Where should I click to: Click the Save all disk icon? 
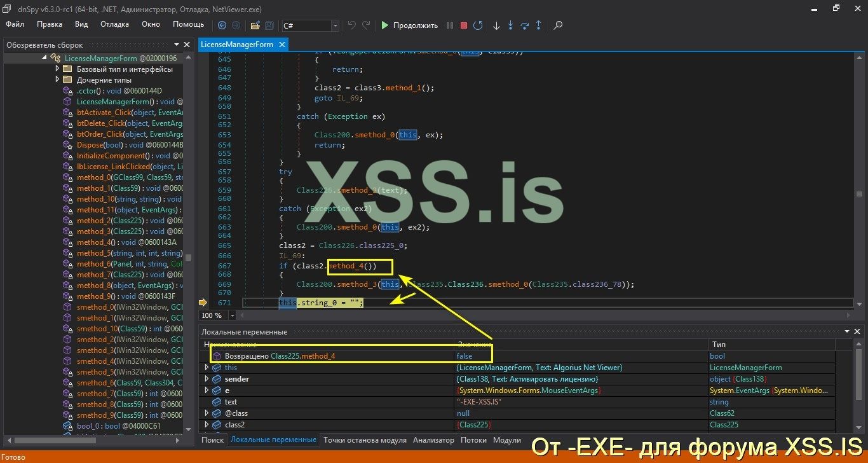[x=269, y=25]
